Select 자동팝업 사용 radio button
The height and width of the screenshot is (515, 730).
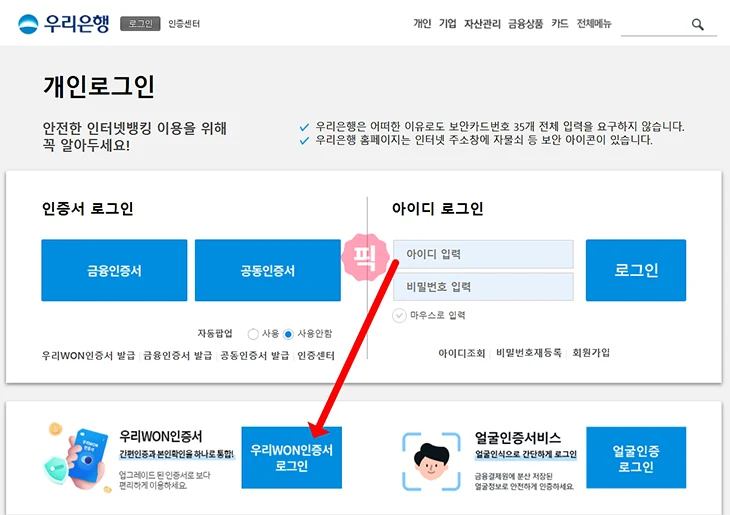coord(253,334)
